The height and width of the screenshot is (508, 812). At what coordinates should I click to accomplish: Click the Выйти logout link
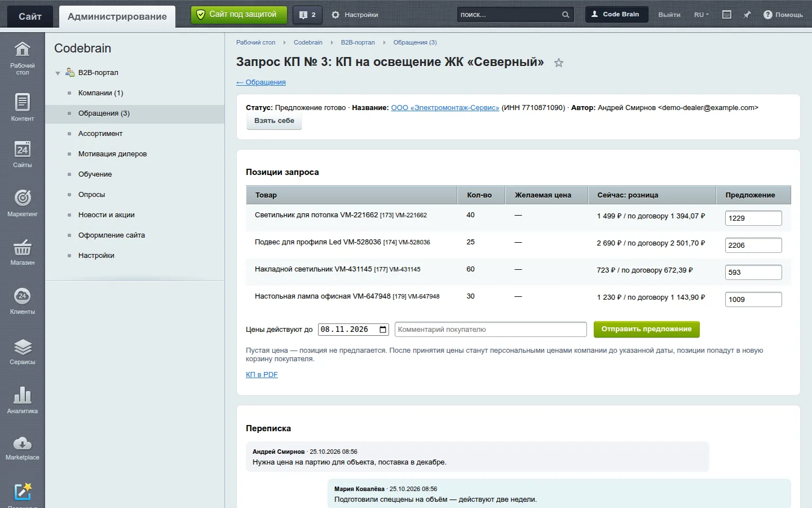[x=669, y=15]
